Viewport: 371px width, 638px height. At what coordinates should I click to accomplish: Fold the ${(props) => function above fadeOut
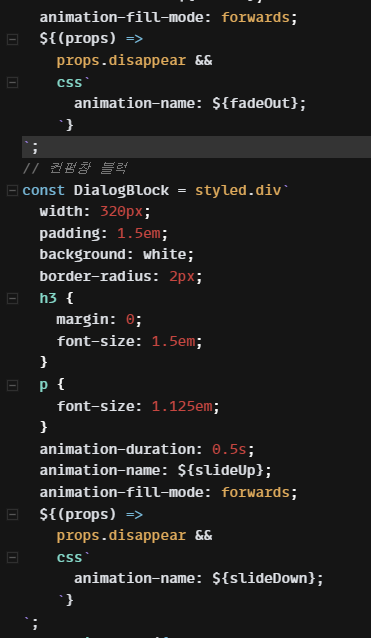[12, 39]
